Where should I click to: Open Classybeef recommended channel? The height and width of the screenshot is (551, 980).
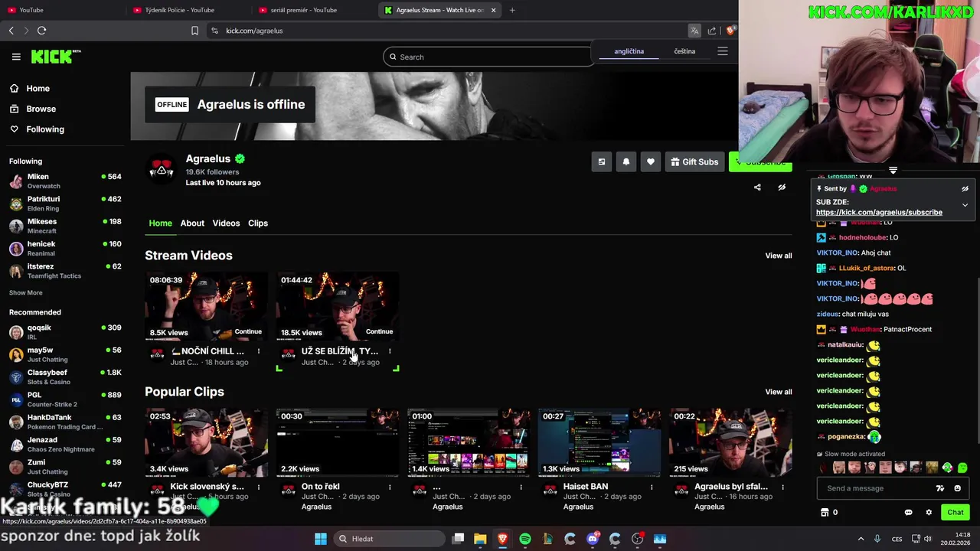click(65, 377)
